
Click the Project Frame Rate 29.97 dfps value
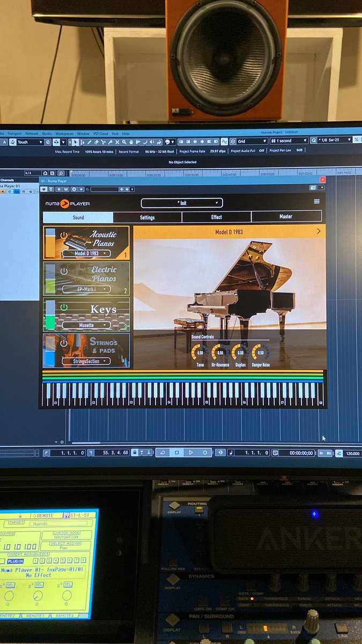point(218,151)
